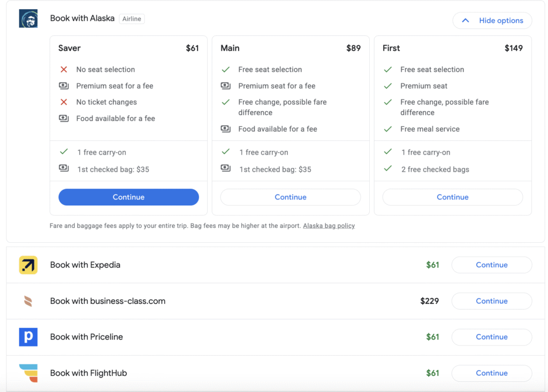Click checkmark beside First Premium seat
The width and height of the screenshot is (548, 392).
pos(388,86)
